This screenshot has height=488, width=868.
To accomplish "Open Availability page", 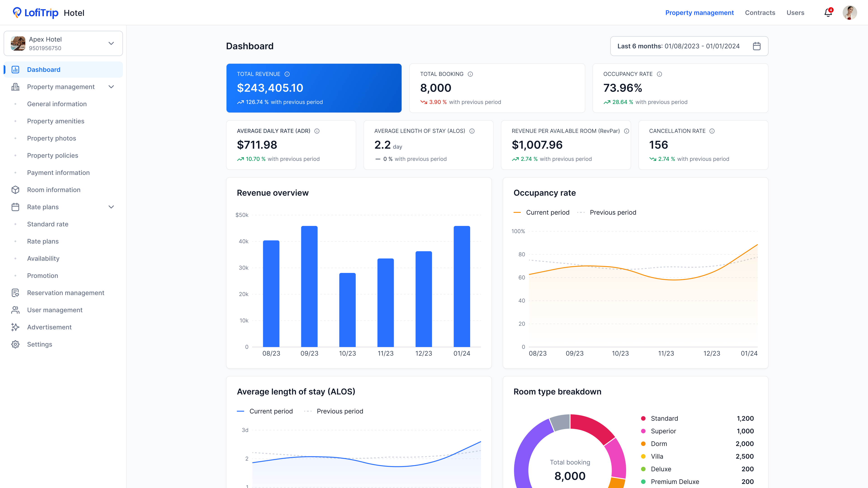I will pos(43,259).
